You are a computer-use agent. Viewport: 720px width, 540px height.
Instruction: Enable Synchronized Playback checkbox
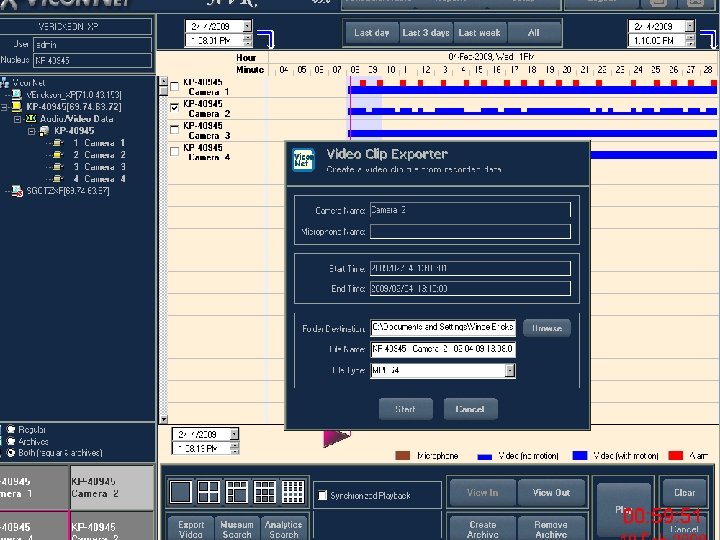click(x=323, y=495)
